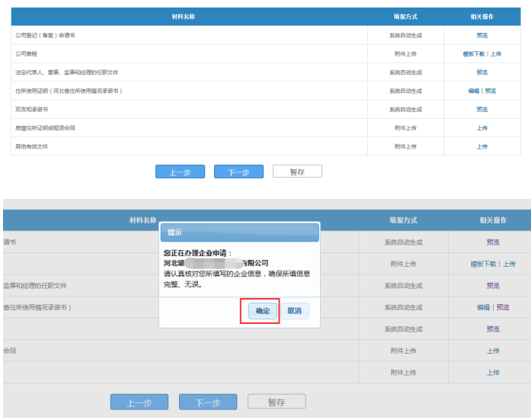531x420 pixels.
Task: Click 上传 in the 公司章程 row of top table
Action: click(x=496, y=54)
